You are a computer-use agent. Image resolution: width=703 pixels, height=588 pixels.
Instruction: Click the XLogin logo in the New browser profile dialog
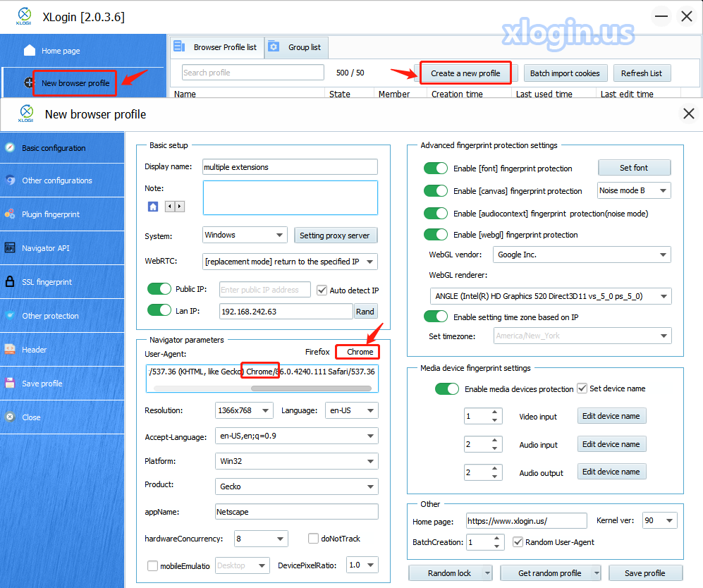[x=26, y=114]
